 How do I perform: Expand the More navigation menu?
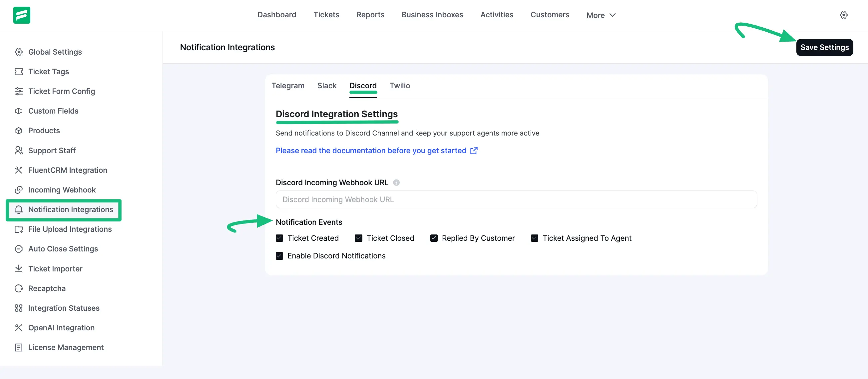[601, 15]
